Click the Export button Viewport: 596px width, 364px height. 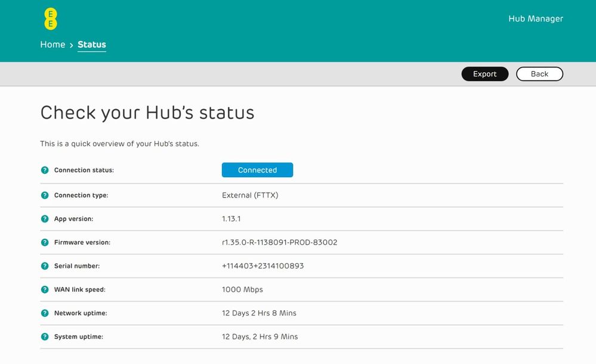click(x=484, y=73)
